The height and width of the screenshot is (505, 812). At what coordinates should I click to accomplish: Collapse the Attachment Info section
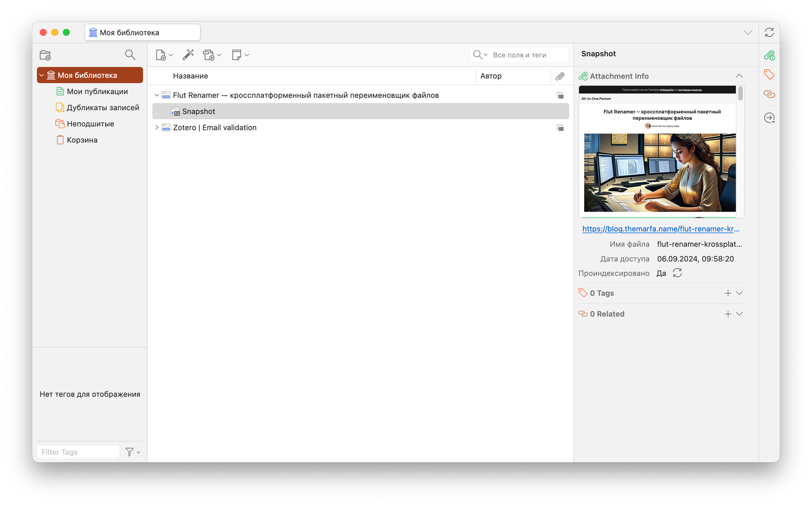tap(739, 76)
